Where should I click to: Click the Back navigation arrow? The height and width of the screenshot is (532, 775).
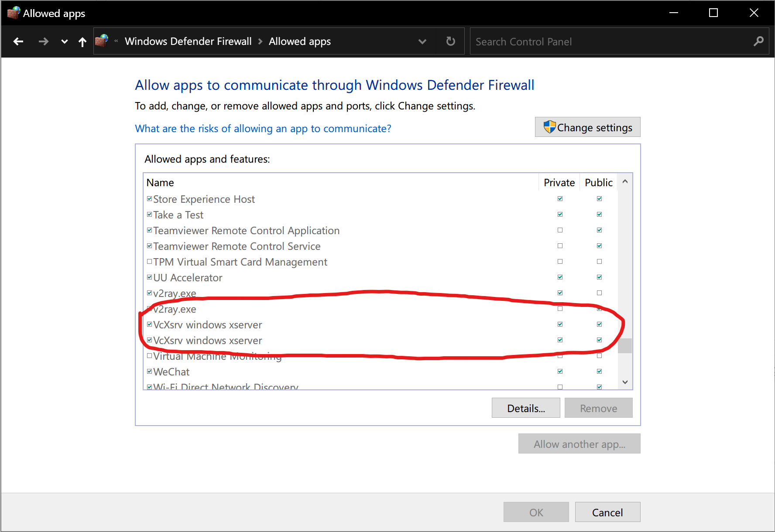pyautogui.click(x=18, y=41)
